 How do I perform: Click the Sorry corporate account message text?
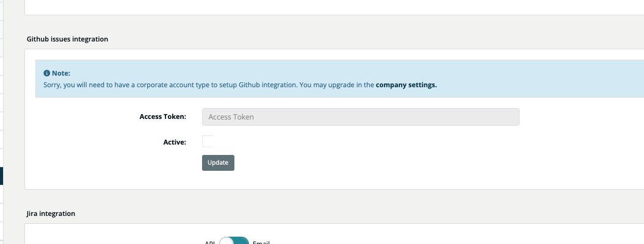240,85
